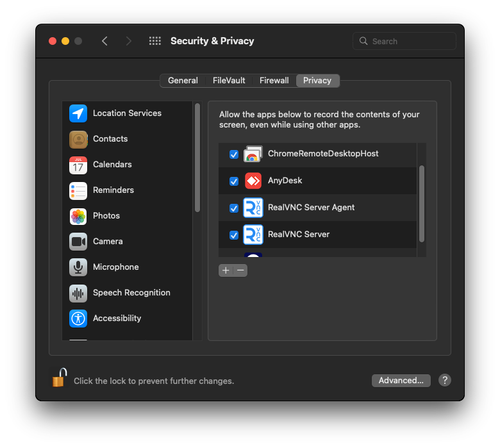
Task: Open Microphone privacy settings icon
Action: [78, 267]
